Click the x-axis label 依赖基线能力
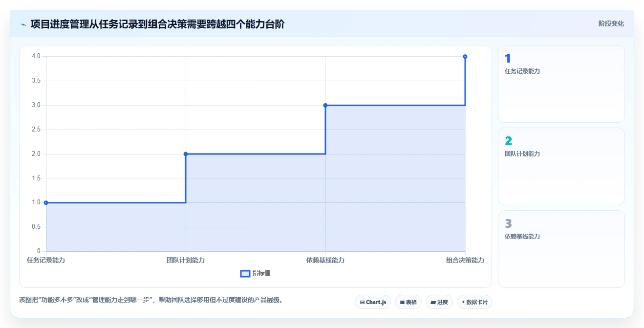This screenshot has height=328, width=644. pos(325,260)
